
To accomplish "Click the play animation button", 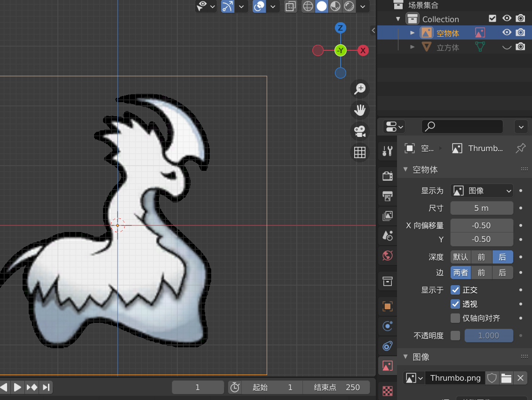I will coord(17,387).
